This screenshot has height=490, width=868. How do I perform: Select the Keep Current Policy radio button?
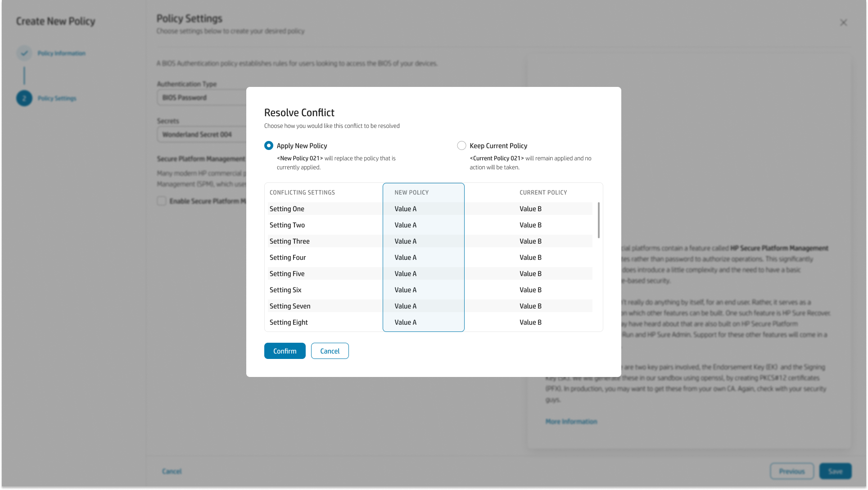(x=461, y=145)
